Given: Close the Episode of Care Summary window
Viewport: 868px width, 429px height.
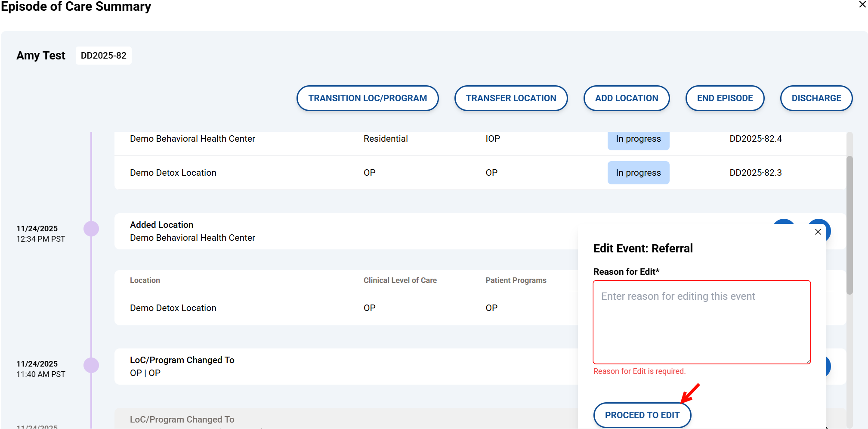Looking at the screenshot, I should coord(862,5).
